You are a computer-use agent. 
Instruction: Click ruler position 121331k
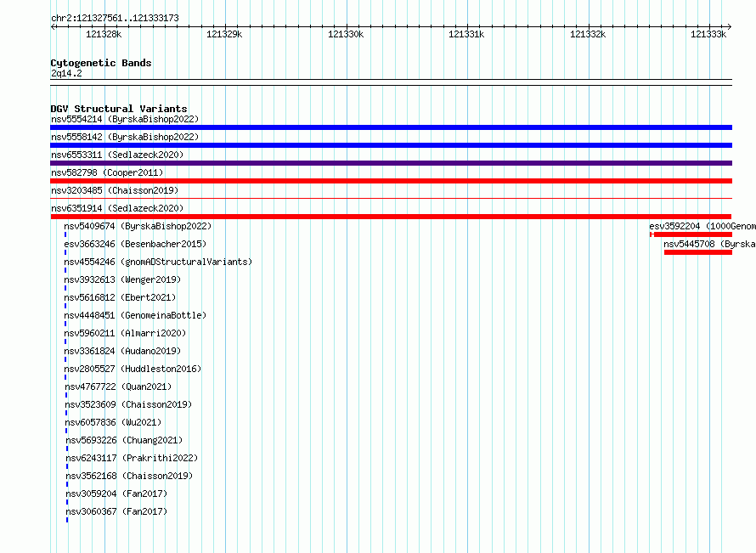point(466,34)
